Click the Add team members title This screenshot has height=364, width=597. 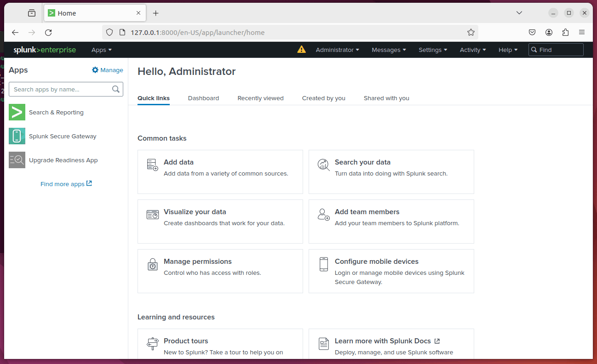pyautogui.click(x=367, y=212)
